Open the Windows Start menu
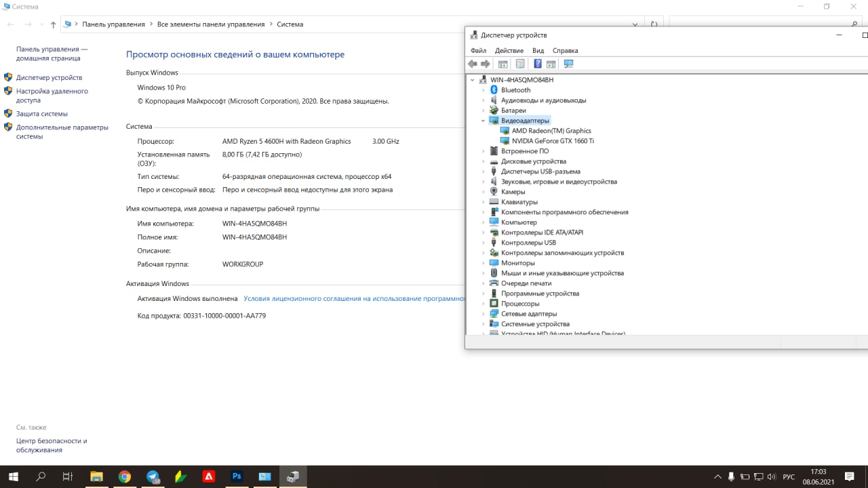 pos(14,476)
